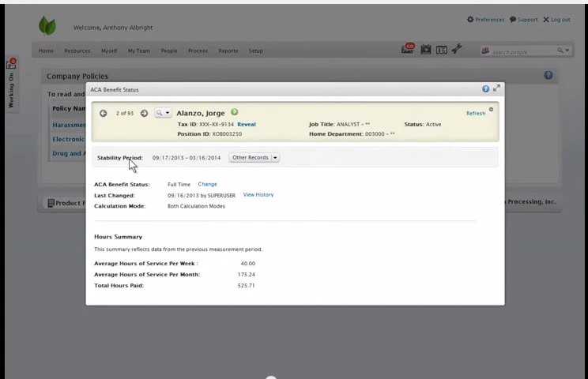The image size is (588, 379).
Task: Click the average hours per week value 40.00
Action: pyautogui.click(x=248, y=264)
